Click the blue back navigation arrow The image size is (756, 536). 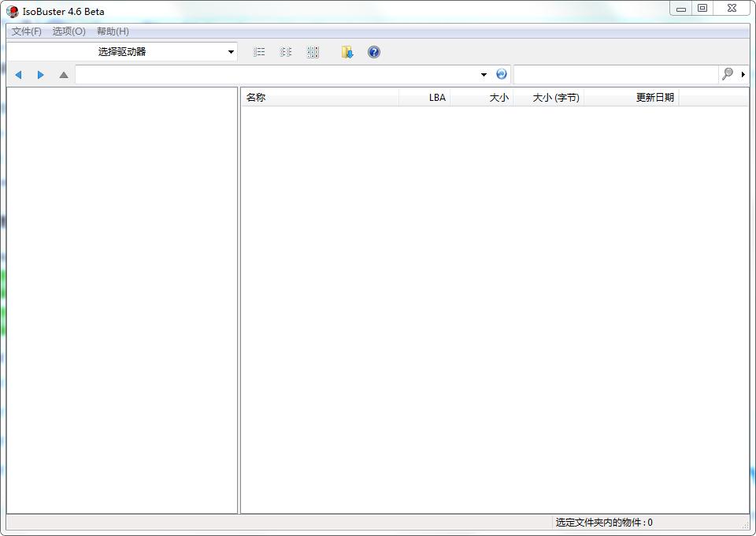pyautogui.click(x=18, y=75)
